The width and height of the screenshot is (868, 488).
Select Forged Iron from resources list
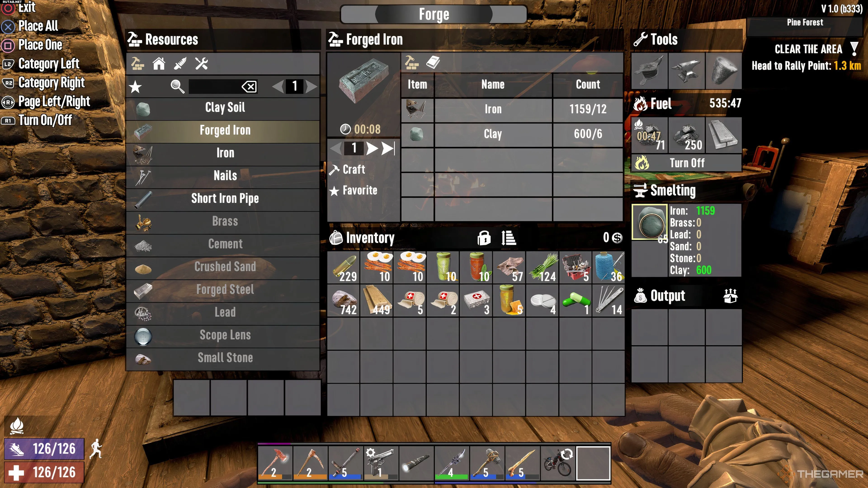[225, 130]
